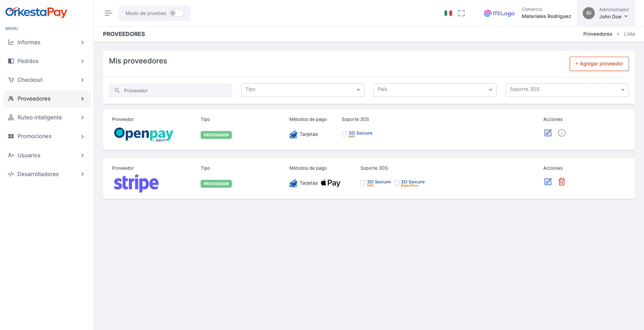644x330 pixels.
Task: Toggle Modo de pruebas switch
Action: [177, 13]
